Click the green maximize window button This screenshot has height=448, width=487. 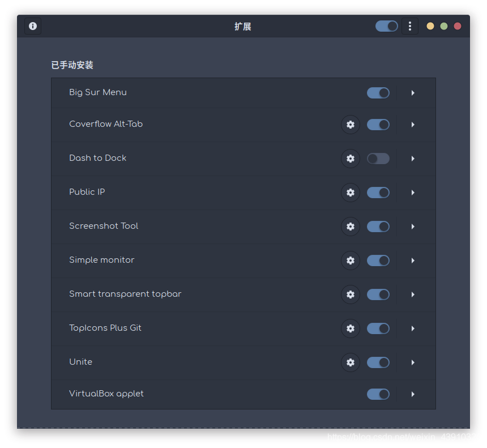tap(444, 26)
